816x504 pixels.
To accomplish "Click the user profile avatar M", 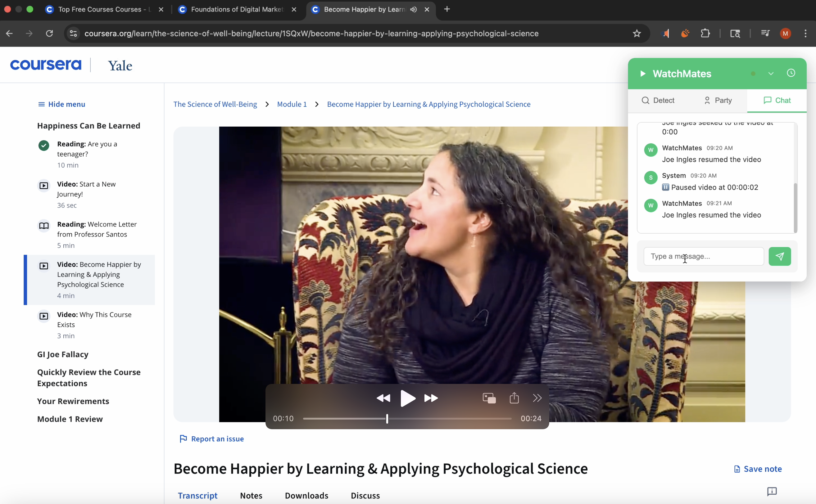I will (785, 33).
